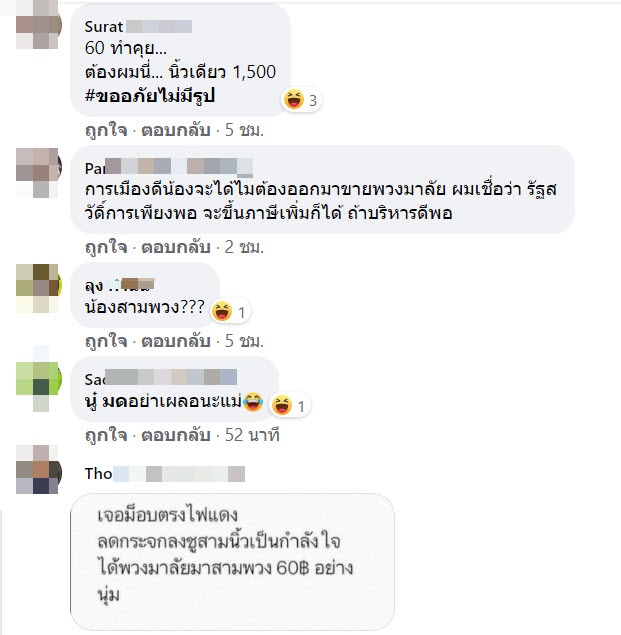The image size is (621, 635).
Task: Open the 52 นาที timestamp link
Action: click(252, 435)
